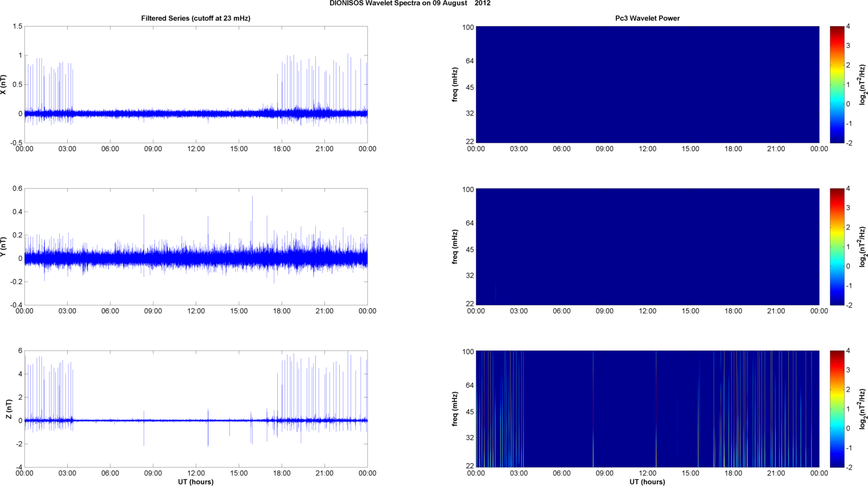Click 'freq (mHz)' label of Y spectrogram
Viewport: 868px width, 486px height.
click(x=455, y=247)
